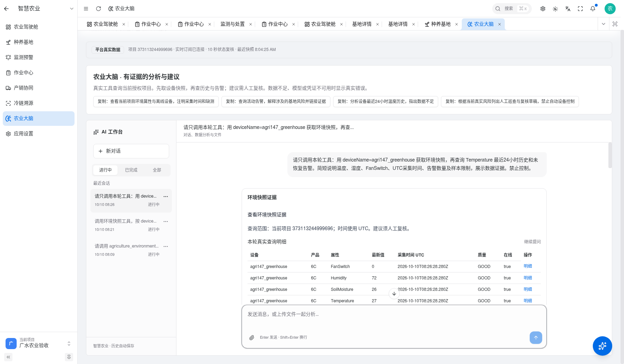This screenshot has width=624, height=364.
Task: Select the 全部 conversation filter
Action: pos(157,170)
